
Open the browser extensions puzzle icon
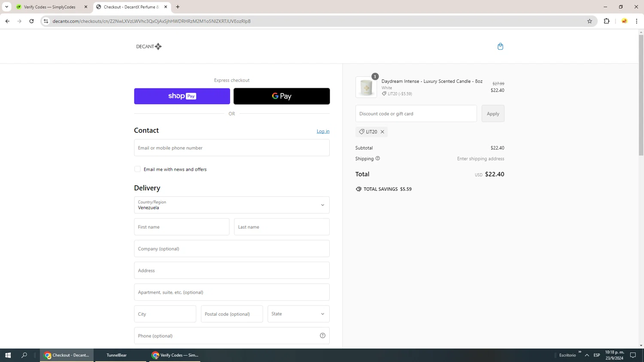[x=607, y=21]
